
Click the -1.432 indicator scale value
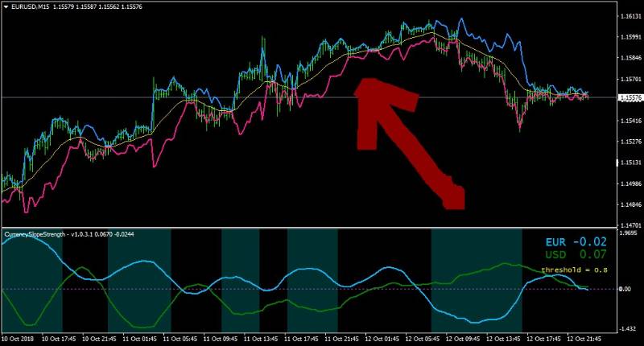pos(628,329)
